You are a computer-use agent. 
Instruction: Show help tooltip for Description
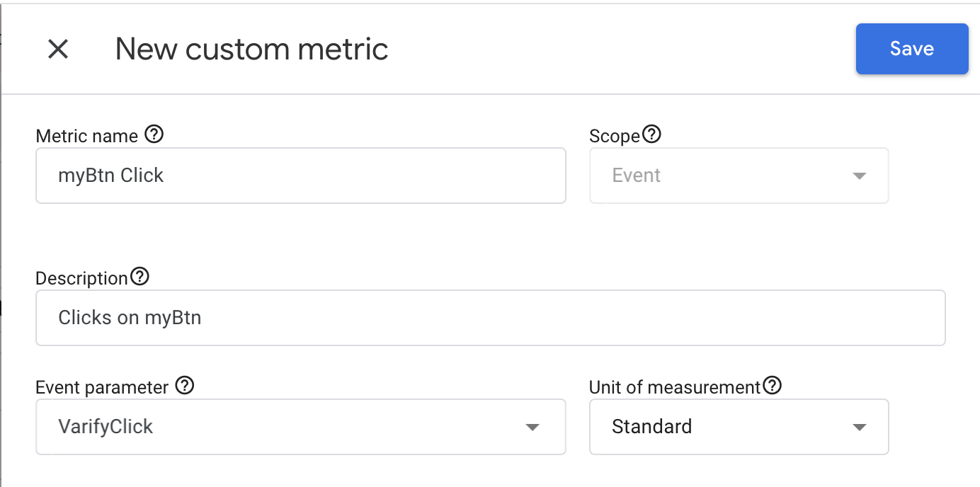click(x=140, y=277)
